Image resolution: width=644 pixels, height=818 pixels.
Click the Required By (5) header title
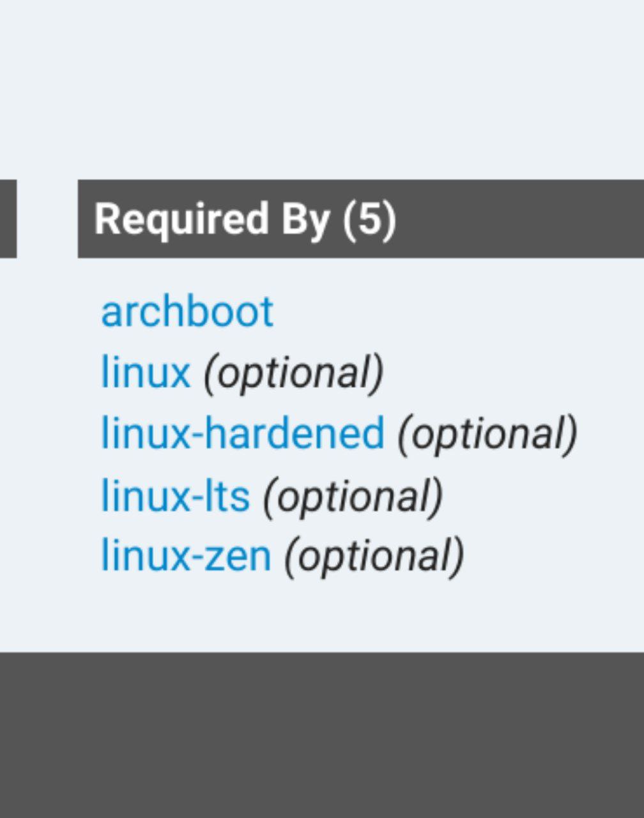coord(245,219)
